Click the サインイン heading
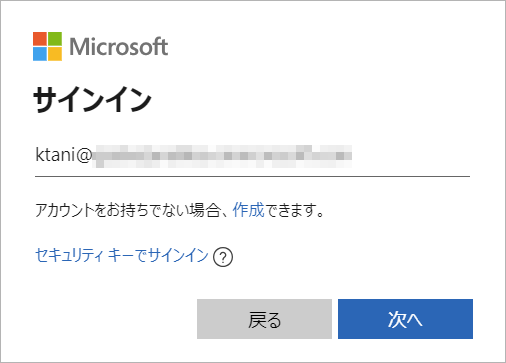506x363 pixels. [x=92, y=100]
